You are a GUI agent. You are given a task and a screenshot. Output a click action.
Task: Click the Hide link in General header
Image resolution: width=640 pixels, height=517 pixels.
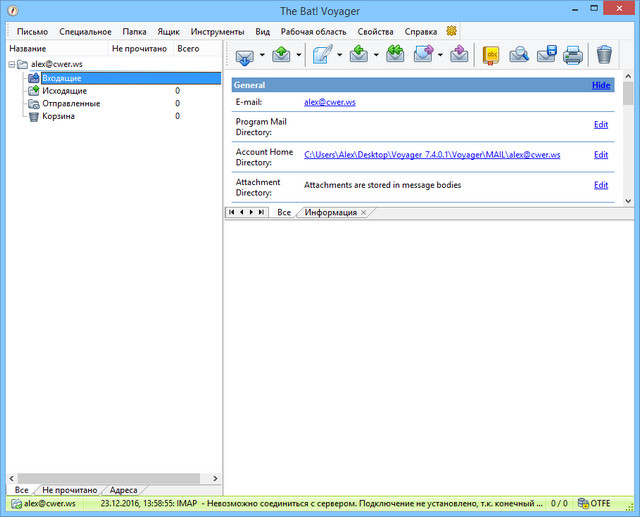601,85
